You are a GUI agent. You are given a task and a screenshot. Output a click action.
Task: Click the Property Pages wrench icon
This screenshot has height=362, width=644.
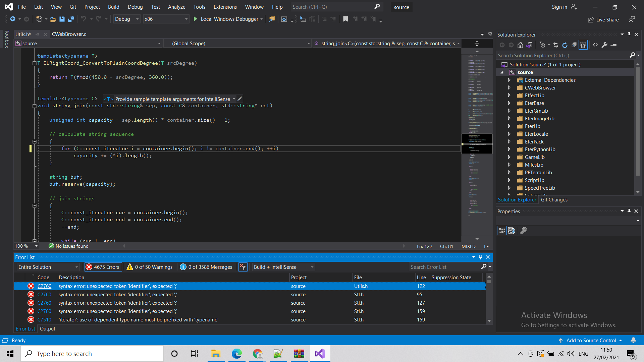coord(523,231)
